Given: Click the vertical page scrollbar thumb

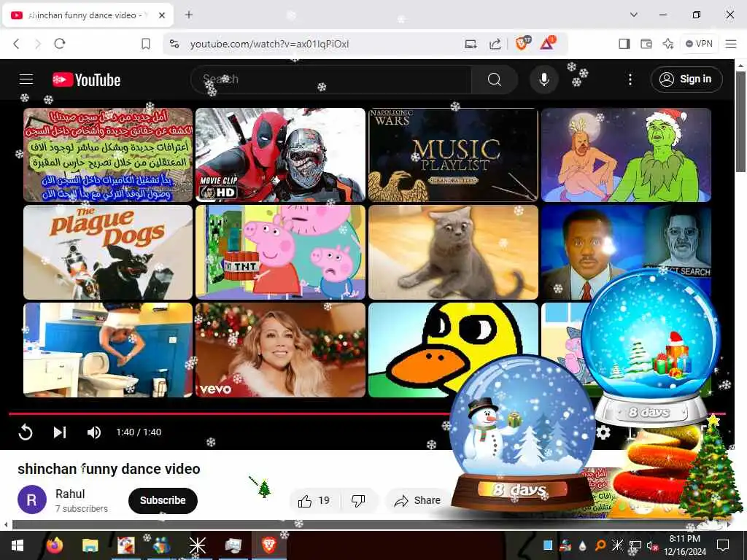Looking at the screenshot, I should tap(740, 122).
